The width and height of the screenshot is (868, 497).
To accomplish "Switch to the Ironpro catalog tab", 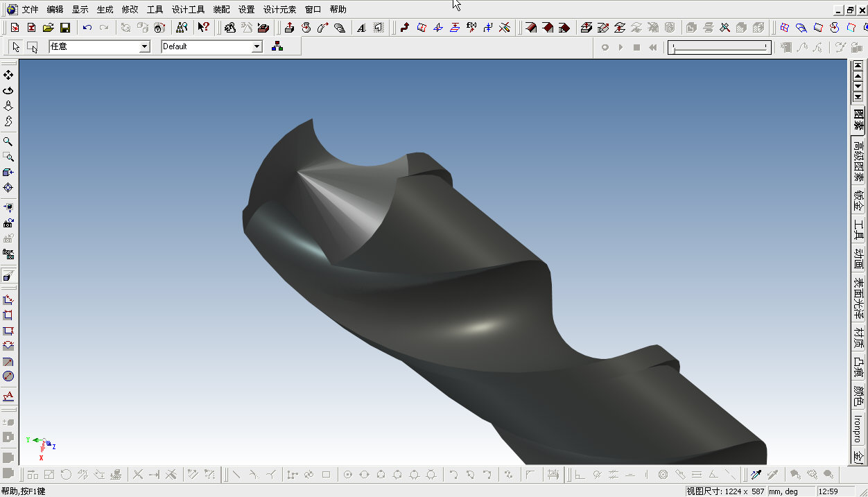I will click(858, 429).
